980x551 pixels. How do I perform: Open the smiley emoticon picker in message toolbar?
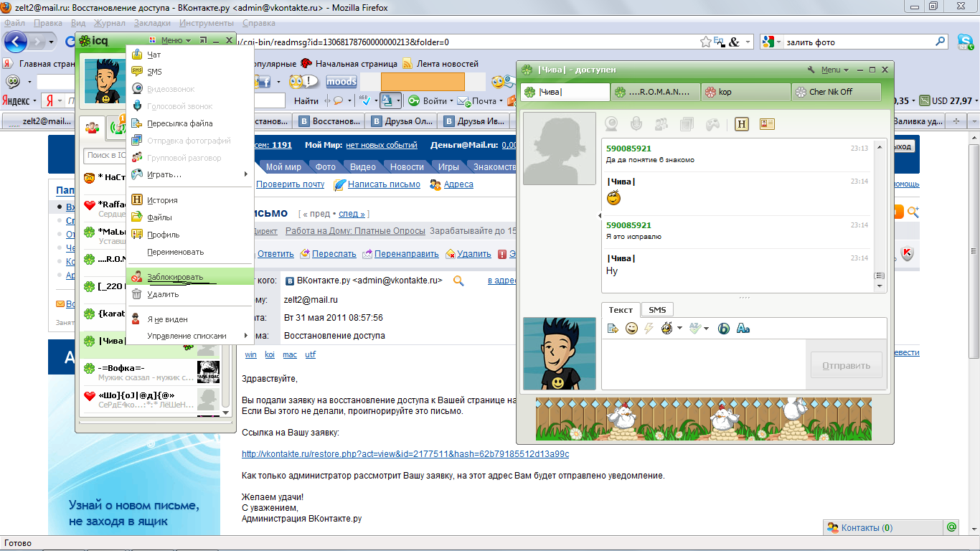click(x=631, y=329)
